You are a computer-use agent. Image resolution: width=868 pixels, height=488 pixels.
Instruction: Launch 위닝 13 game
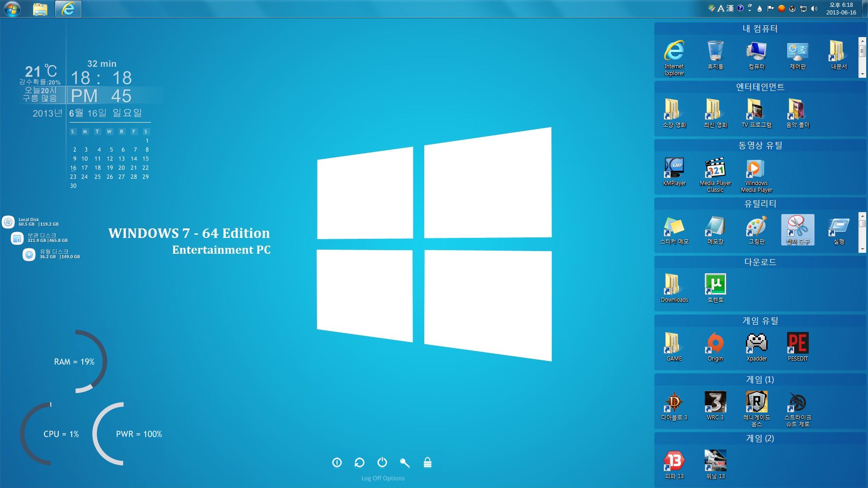(715, 464)
